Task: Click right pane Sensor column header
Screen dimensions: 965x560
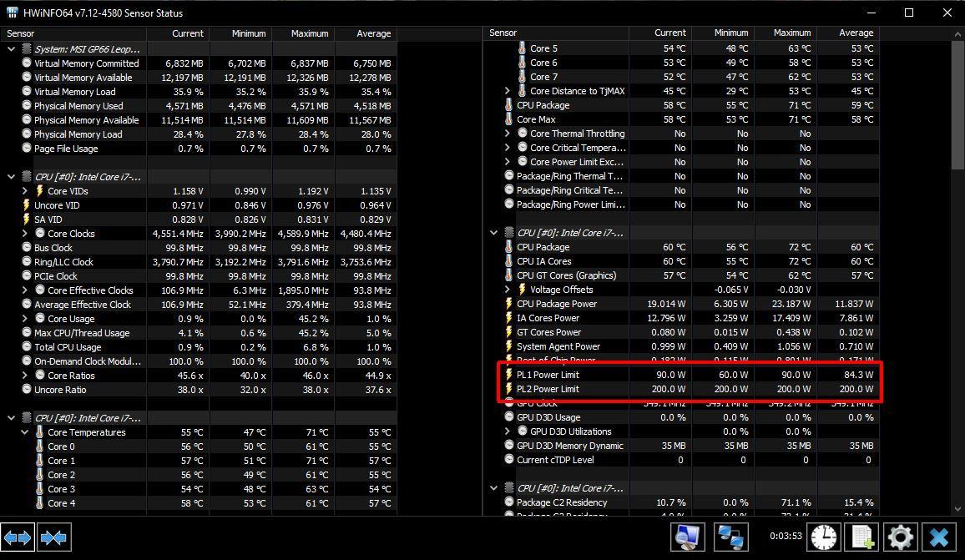Action: click(x=556, y=33)
